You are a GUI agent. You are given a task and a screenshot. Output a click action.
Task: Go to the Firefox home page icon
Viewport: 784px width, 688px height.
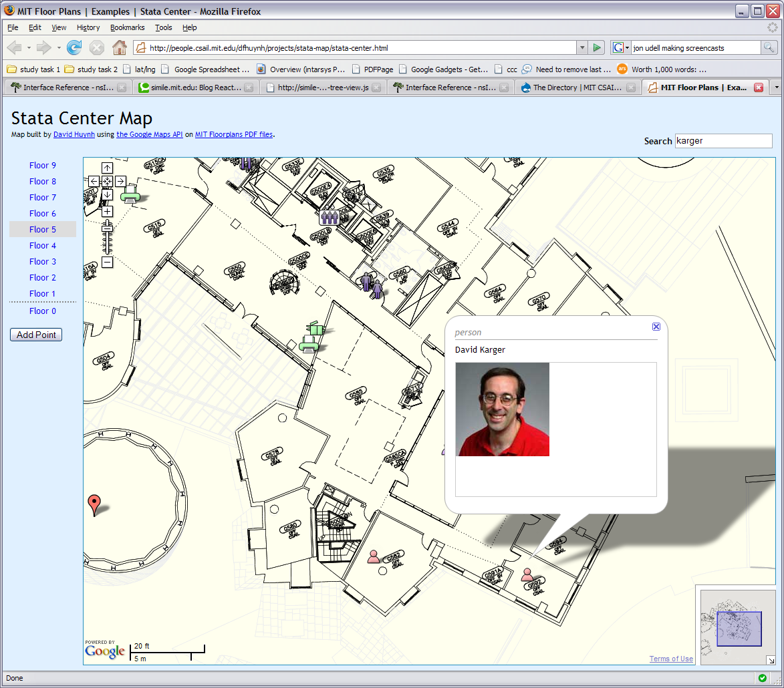119,47
